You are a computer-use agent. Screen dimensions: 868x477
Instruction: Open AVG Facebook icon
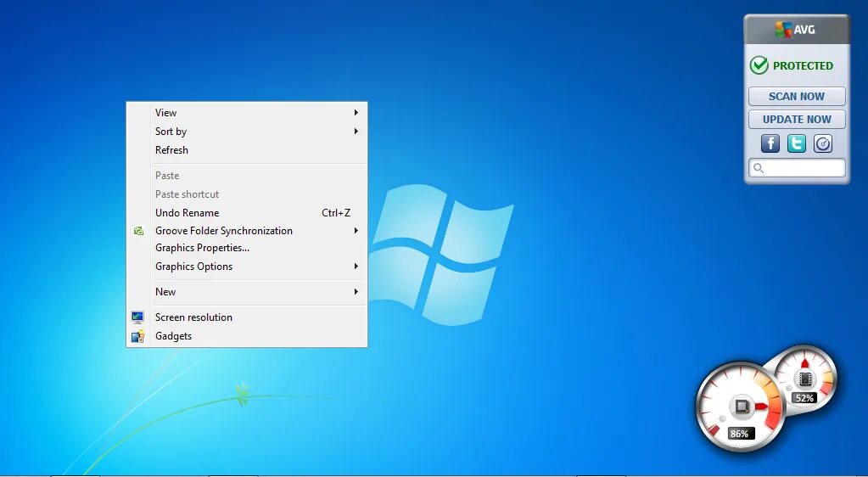point(770,143)
